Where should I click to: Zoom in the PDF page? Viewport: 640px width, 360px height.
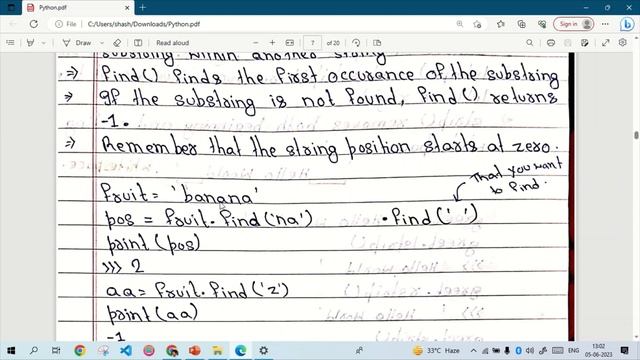click(x=273, y=42)
